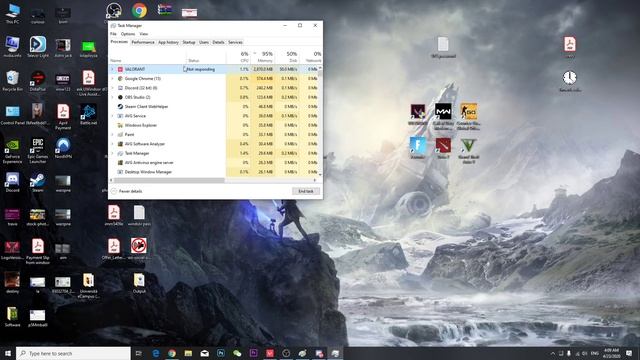640x360 pixels.
Task: Click the End task button
Action: (306, 191)
